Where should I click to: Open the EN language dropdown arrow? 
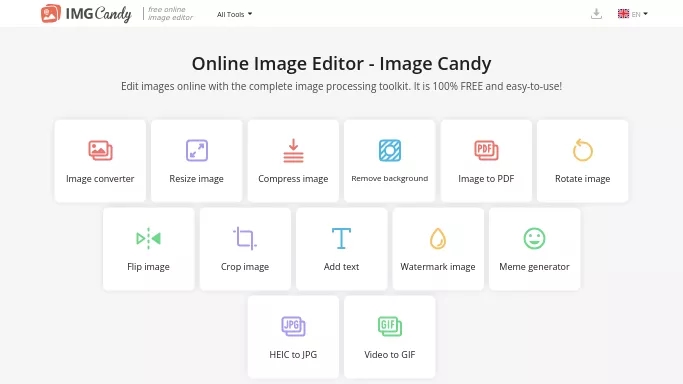tap(646, 14)
